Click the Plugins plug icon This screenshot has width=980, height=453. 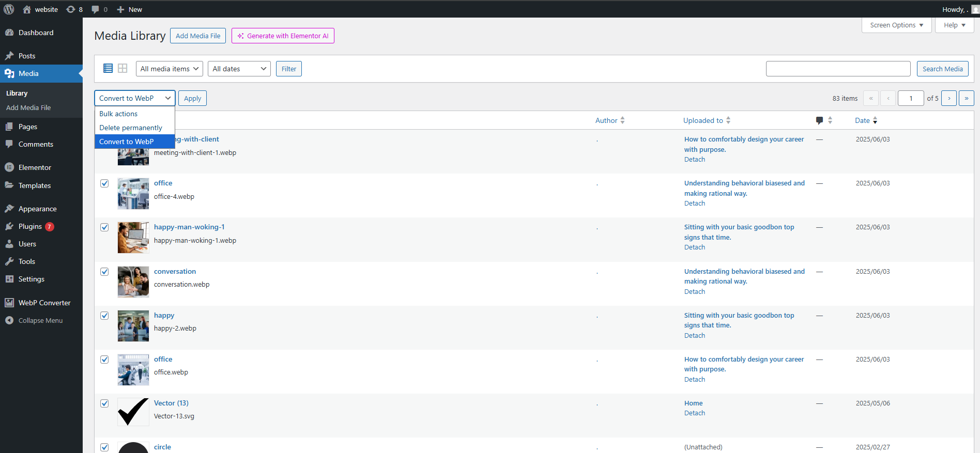[x=9, y=226]
